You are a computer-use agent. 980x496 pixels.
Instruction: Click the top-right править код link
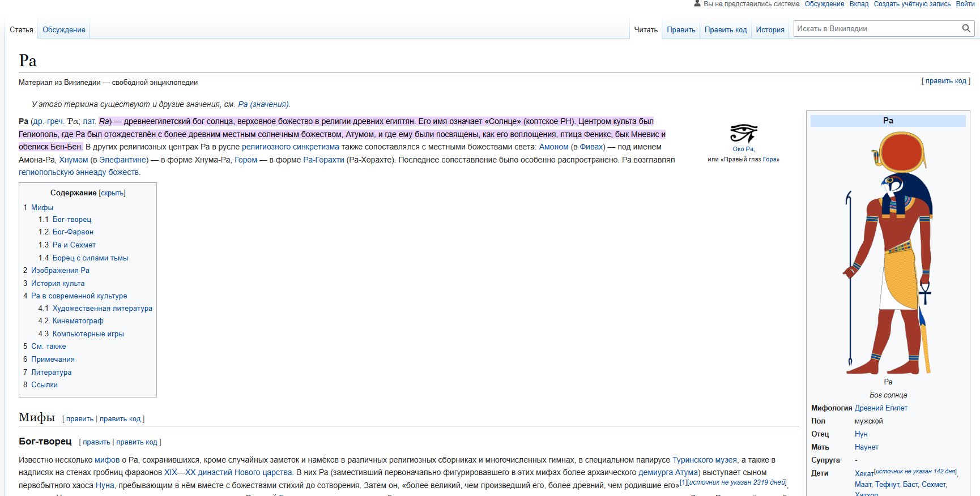click(946, 81)
